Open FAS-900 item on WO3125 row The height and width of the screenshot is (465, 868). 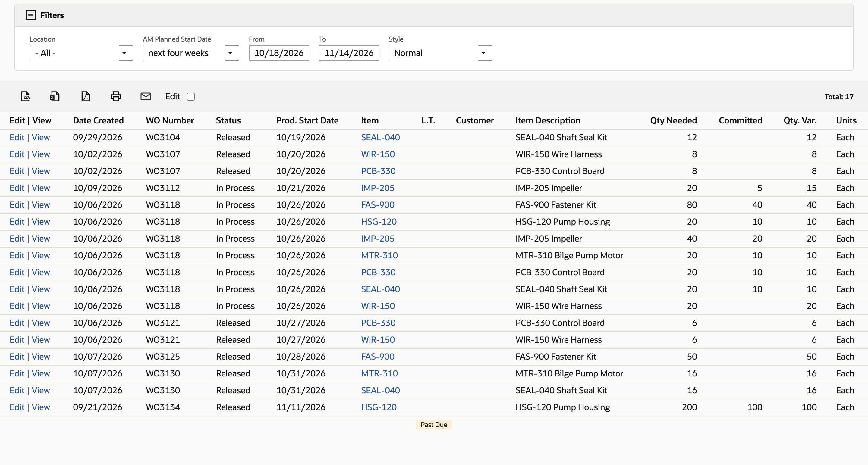pyautogui.click(x=378, y=357)
